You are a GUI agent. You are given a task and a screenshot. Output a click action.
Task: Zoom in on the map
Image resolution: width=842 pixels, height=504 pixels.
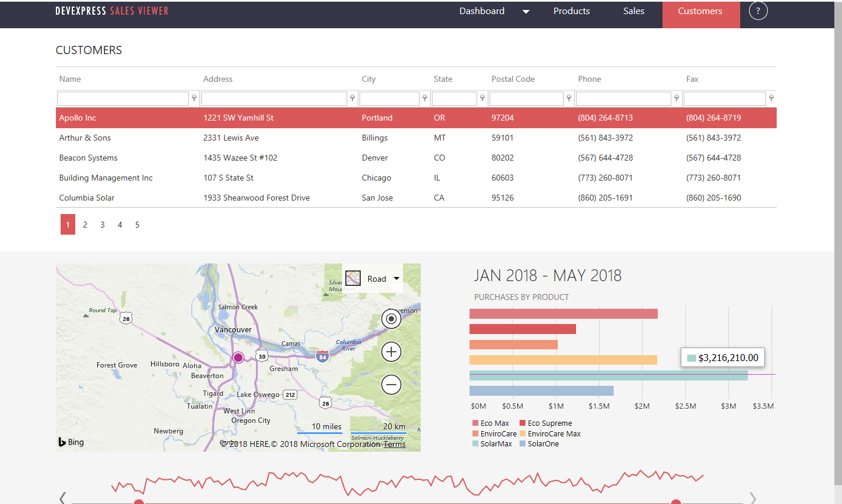[x=391, y=352]
